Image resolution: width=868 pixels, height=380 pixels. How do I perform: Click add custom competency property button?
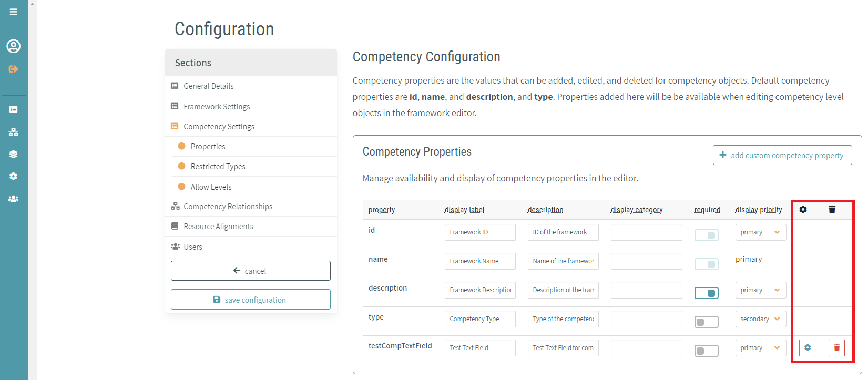pyautogui.click(x=782, y=155)
